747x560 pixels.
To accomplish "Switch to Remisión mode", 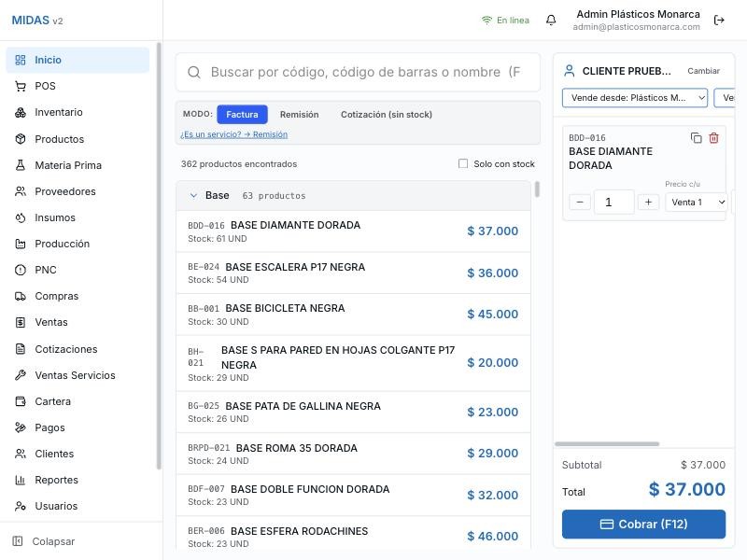I will [x=299, y=115].
